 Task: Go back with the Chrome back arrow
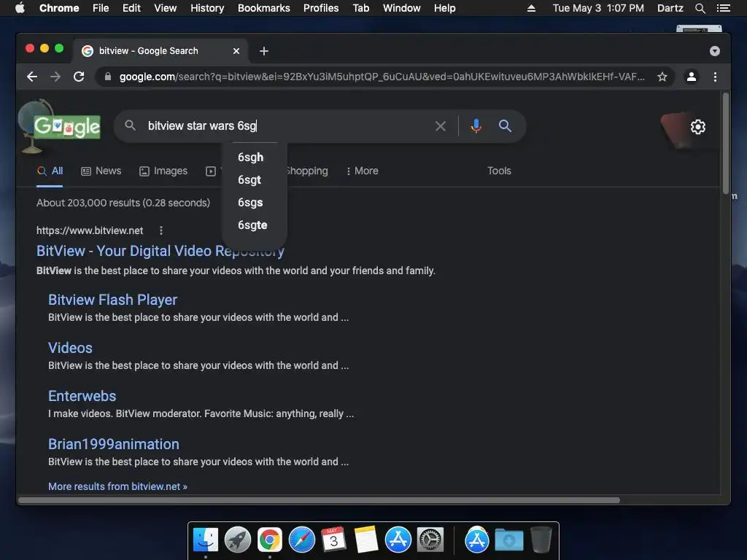32,77
